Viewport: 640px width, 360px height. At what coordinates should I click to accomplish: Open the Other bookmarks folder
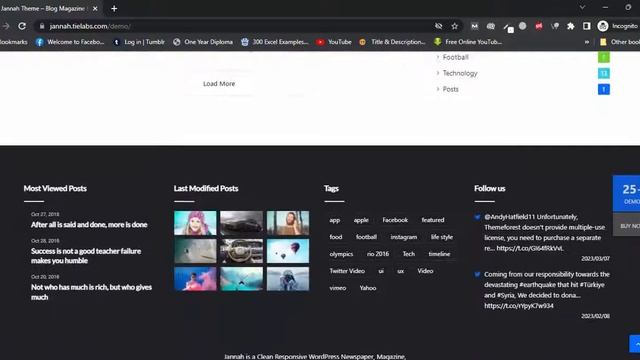pos(620,42)
